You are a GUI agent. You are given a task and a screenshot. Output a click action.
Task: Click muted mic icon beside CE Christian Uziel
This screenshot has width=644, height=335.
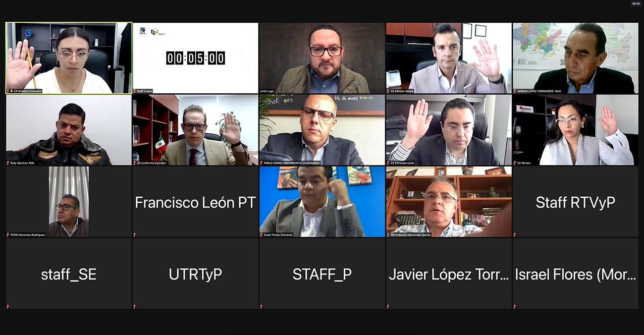click(x=388, y=163)
